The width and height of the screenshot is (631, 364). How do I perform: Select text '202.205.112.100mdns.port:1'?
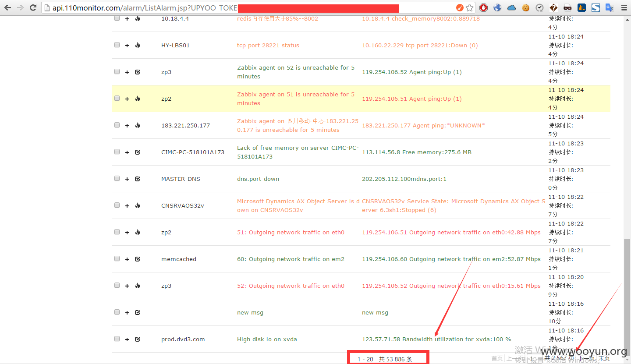pos(404,179)
